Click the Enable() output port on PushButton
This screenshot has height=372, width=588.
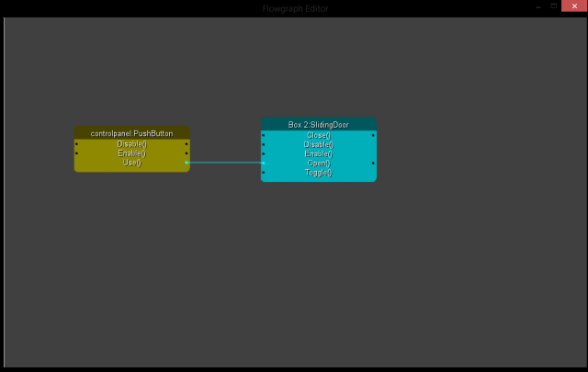pos(187,153)
